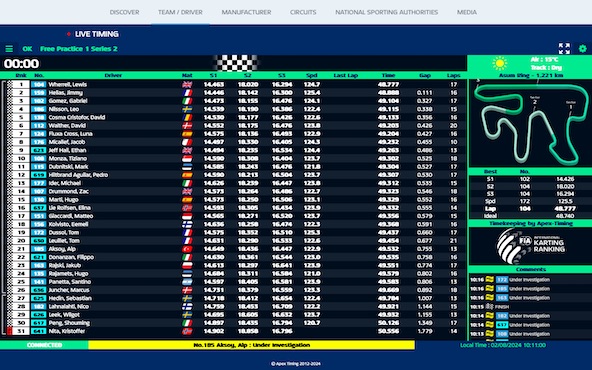The height and width of the screenshot is (370, 592).
Task: Click the FIA Karting Ranking logo
Action: tap(530, 246)
